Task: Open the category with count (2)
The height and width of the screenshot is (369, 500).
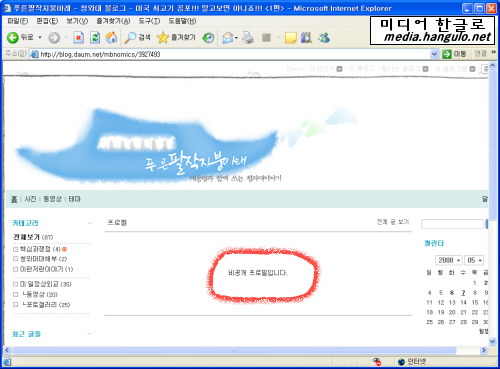Action: (x=43, y=259)
